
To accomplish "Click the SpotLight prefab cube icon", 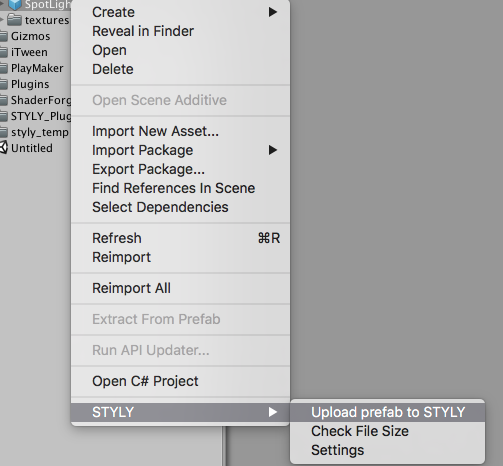I will (x=15, y=5).
